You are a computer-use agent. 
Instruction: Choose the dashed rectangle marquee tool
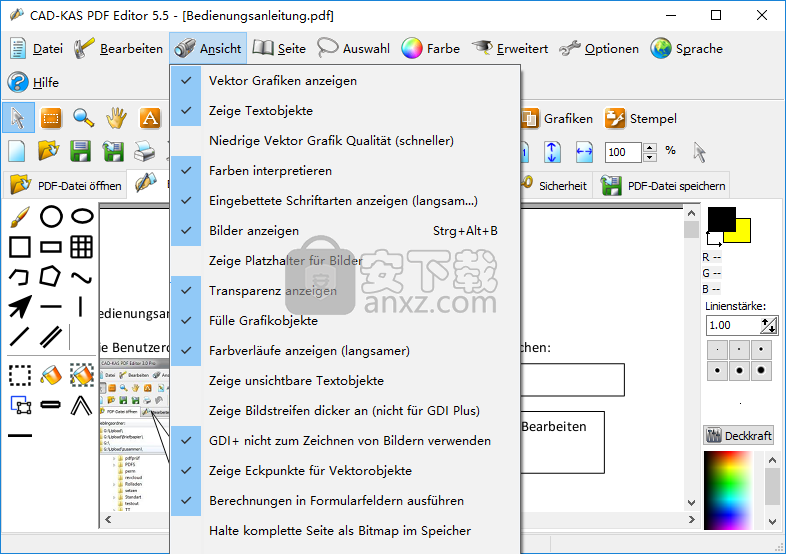(20, 376)
